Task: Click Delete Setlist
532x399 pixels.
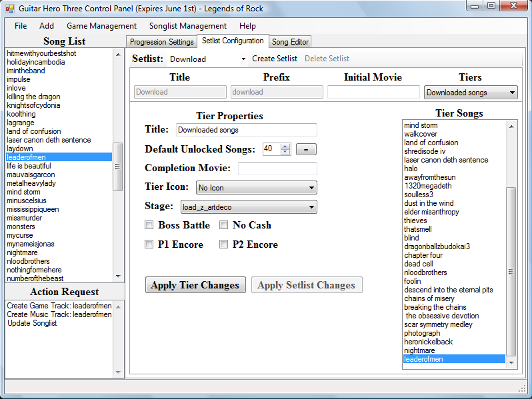Action: (x=327, y=59)
